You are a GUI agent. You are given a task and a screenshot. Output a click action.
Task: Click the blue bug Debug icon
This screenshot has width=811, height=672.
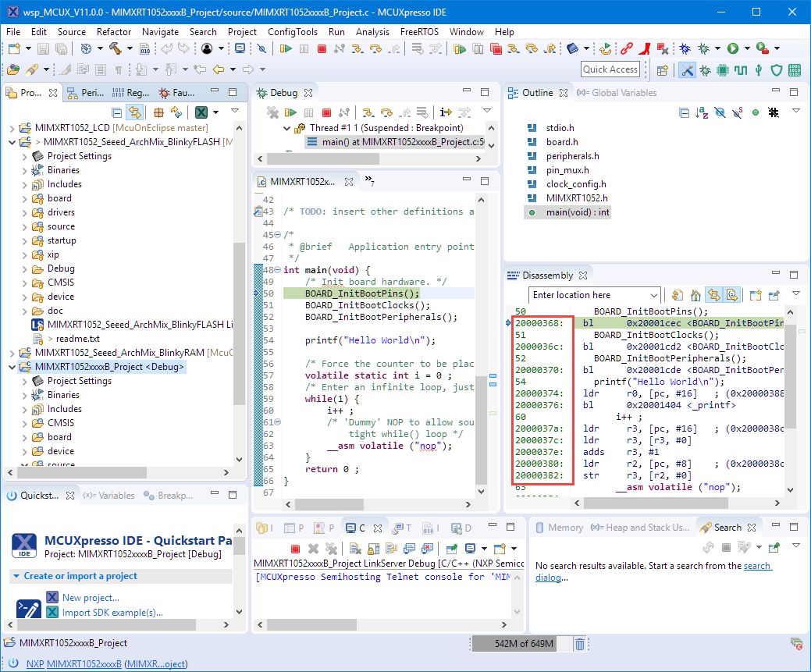coord(685,48)
